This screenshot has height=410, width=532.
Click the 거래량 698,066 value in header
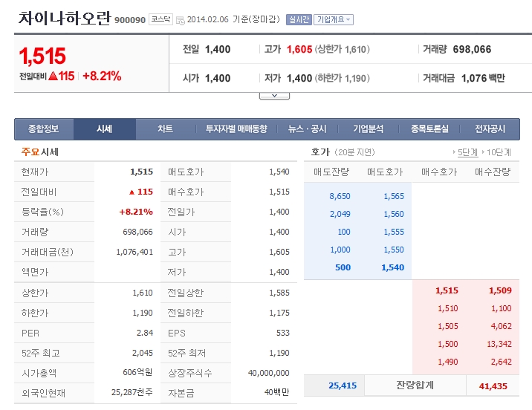coord(472,50)
